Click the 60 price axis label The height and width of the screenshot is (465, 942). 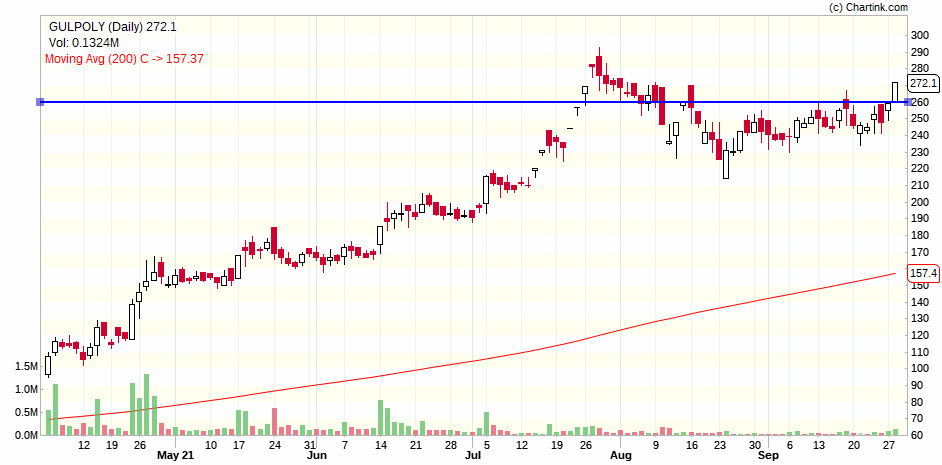[917, 435]
